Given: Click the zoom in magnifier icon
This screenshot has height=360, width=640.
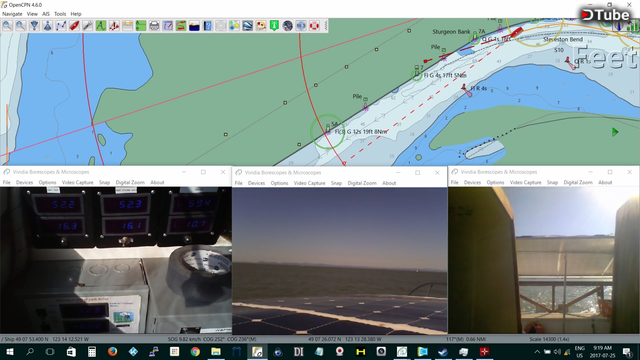Looking at the screenshot, I should tap(7, 26).
